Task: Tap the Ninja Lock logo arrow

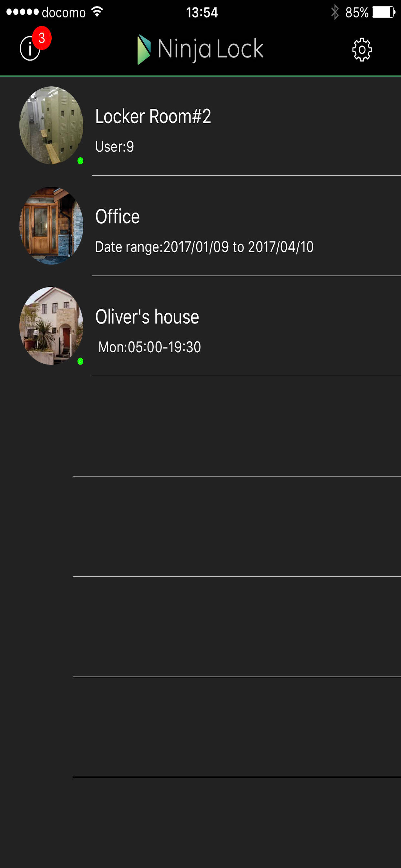Action: tap(144, 49)
